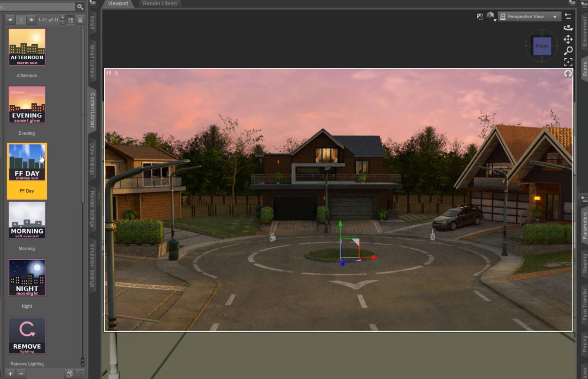Click the page number 1 field
Image resolution: width=588 pixels, height=379 pixels.
[x=21, y=20]
